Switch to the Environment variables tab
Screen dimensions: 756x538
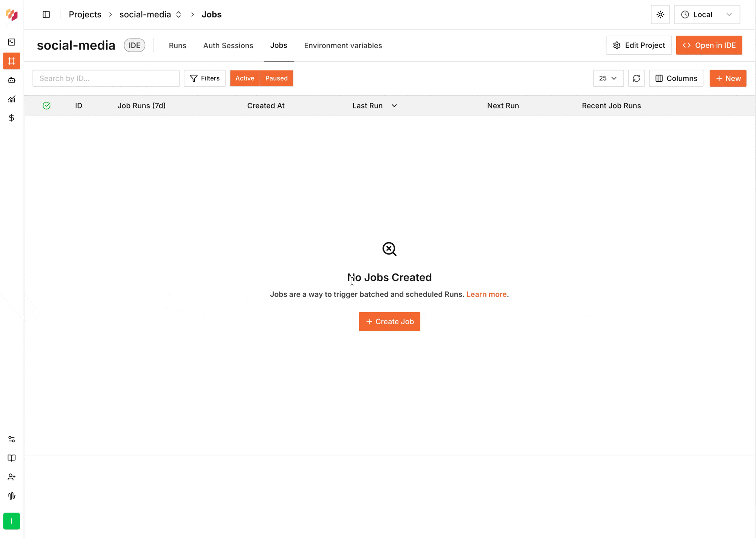[342, 45]
